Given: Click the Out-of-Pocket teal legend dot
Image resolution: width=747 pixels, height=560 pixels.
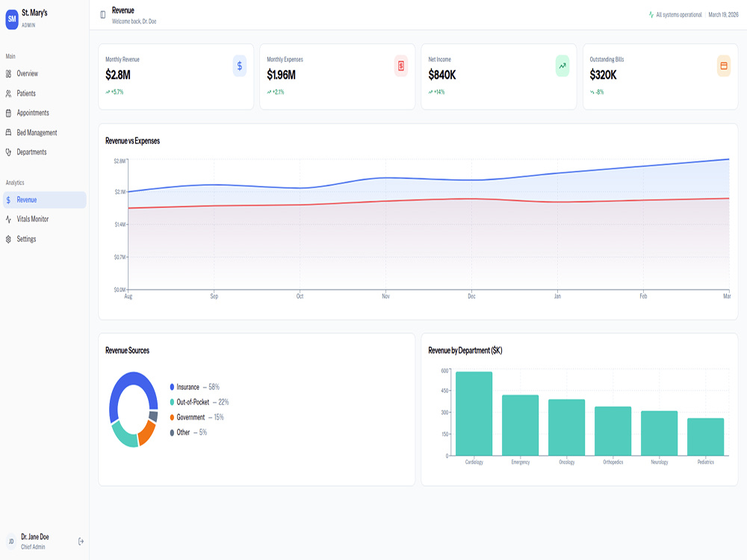Looking at the screenshot, I should [x=172, y=402].
